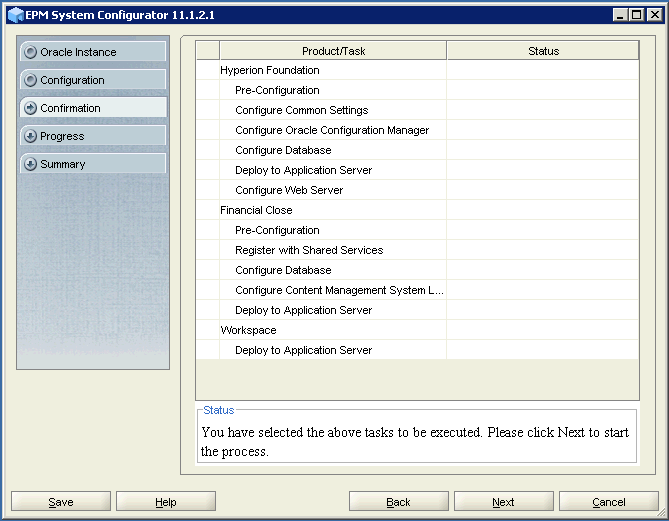Select Deploy to Application Server under Financial Close
Viewport: 669px width, 521px height.
click(x=417, y=310)
